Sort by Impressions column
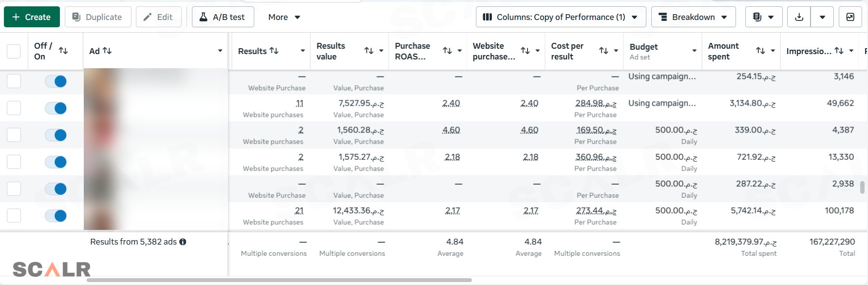 [x=839, y=51]
